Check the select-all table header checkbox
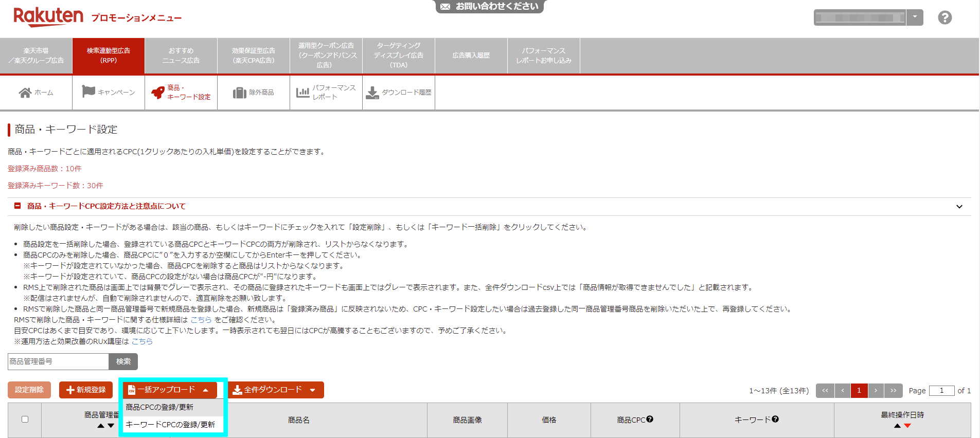Image resolution: width=980 pixels, height=438 pixels. click(x=25, y=419)
